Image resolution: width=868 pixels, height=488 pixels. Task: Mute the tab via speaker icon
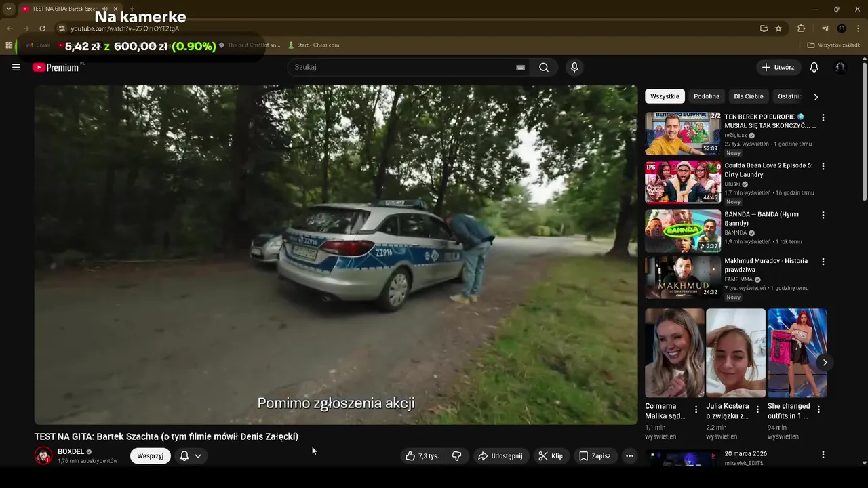tap(104, 9)
